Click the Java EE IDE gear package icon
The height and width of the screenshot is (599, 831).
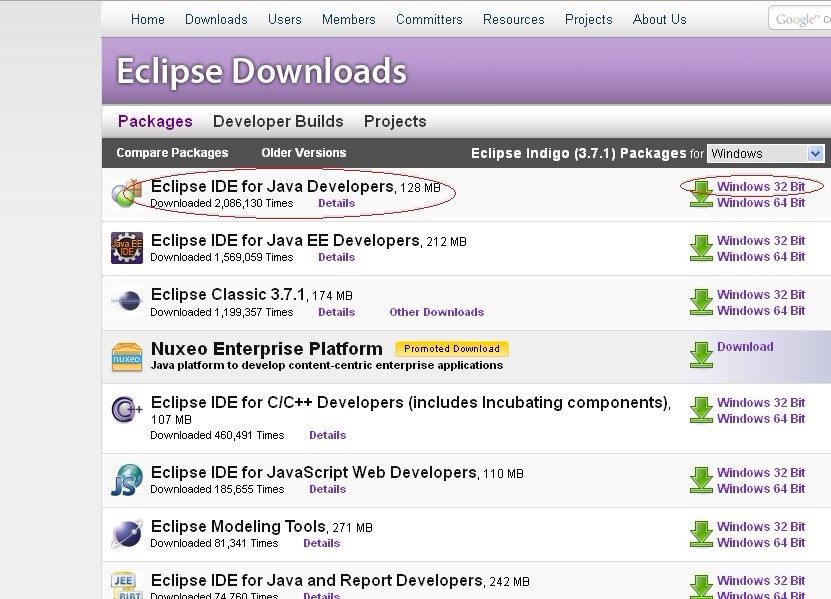[127, 248]
